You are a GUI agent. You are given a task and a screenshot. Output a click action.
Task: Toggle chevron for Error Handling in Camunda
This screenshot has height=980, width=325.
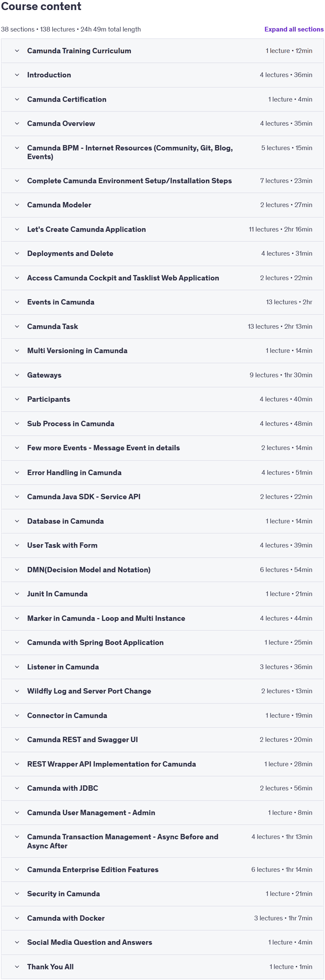[x=17, y=472]
